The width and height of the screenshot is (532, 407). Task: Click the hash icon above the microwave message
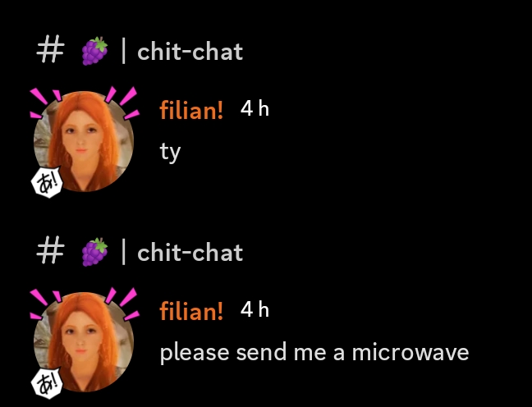(x=50, y=253)
